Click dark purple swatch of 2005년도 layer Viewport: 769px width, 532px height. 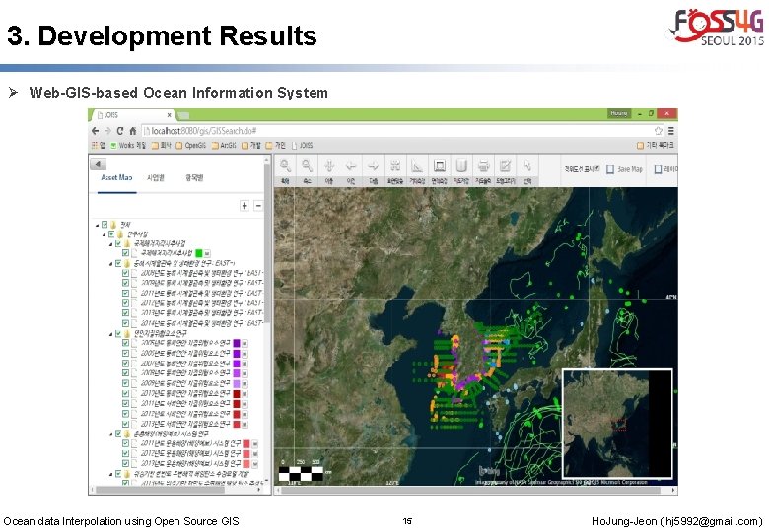point(237,343)
